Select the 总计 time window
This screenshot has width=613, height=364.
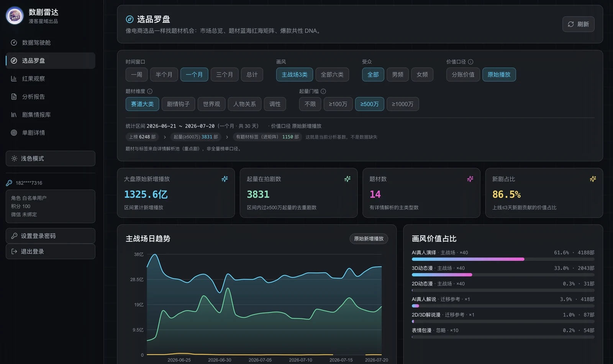coord(252,74)
